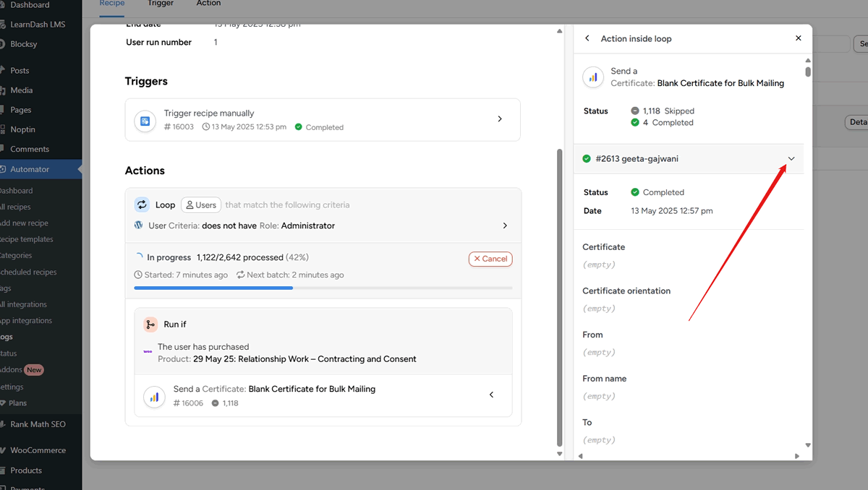Viewport: 868px width, 490px height.
Task: Open Rank Math SEO in sidebar
Action: [38, 424]
